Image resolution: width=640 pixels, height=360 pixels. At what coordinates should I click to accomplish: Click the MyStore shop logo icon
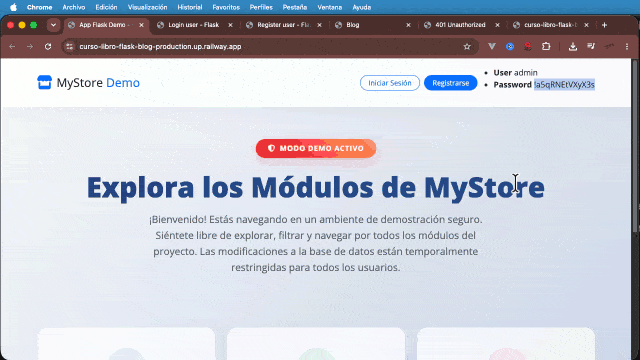click(44, 82)
